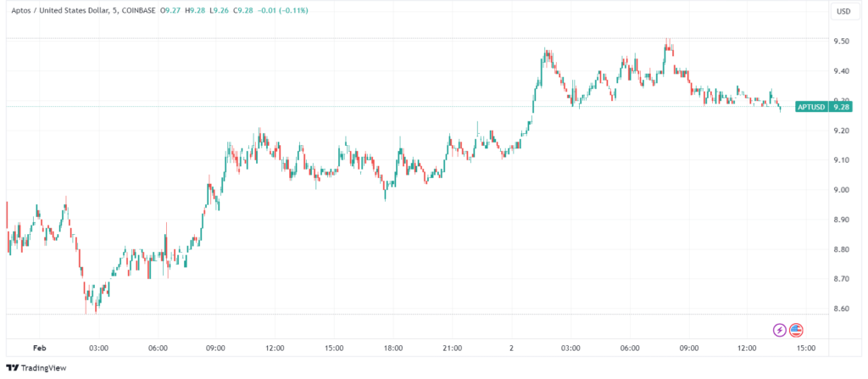This screenshot has width=868, height=379.
Task: Click the 21:00 time axis label
Action: click(x=452, y=348)
